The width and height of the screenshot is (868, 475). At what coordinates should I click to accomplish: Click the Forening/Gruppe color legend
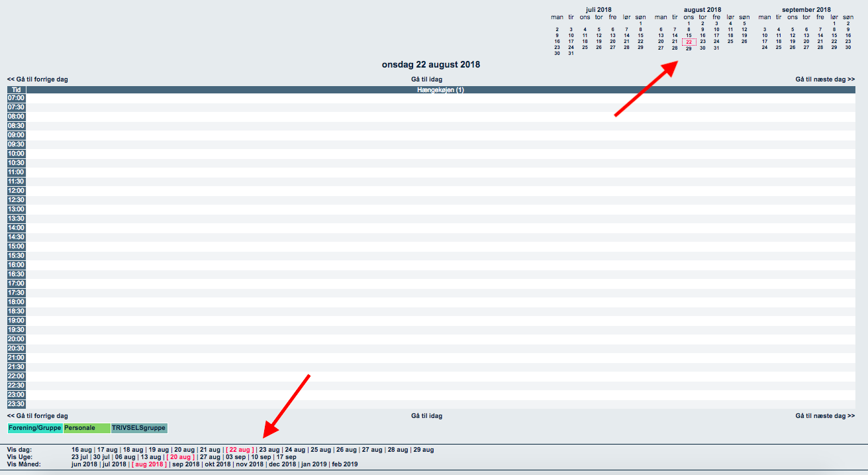pos(35,429)
